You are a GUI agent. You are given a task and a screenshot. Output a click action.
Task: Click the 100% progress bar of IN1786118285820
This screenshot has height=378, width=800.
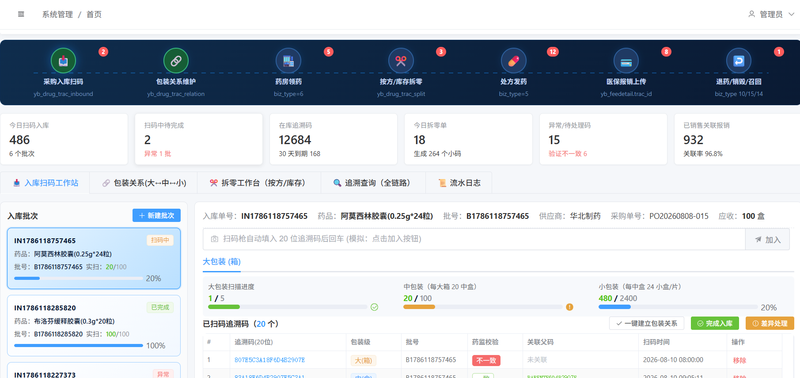click(x=79, y=345)
